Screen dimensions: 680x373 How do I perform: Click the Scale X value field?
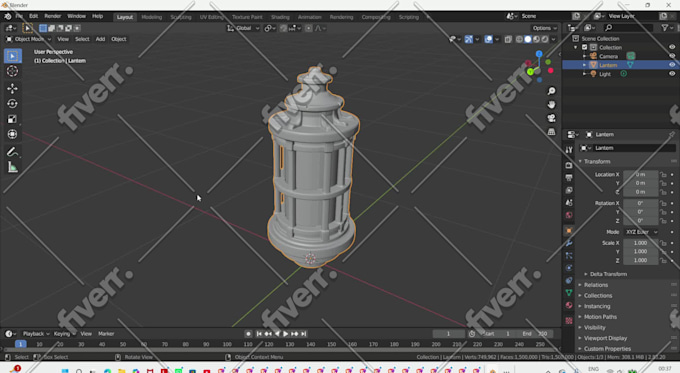(x=641, y=243)
